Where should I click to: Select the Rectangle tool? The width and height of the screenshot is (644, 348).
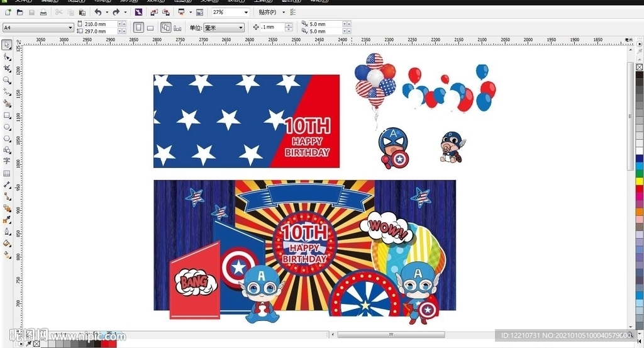click(6, 115)
